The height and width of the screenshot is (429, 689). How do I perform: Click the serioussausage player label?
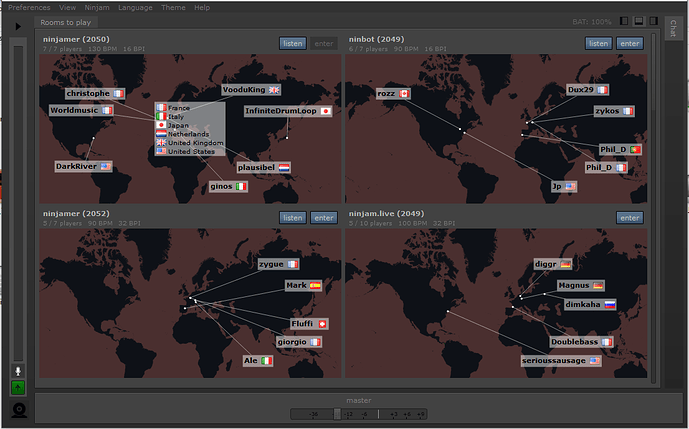561,361
